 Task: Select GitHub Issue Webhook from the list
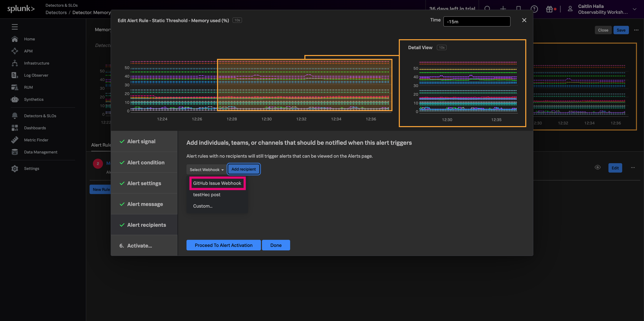click(217, 183)
